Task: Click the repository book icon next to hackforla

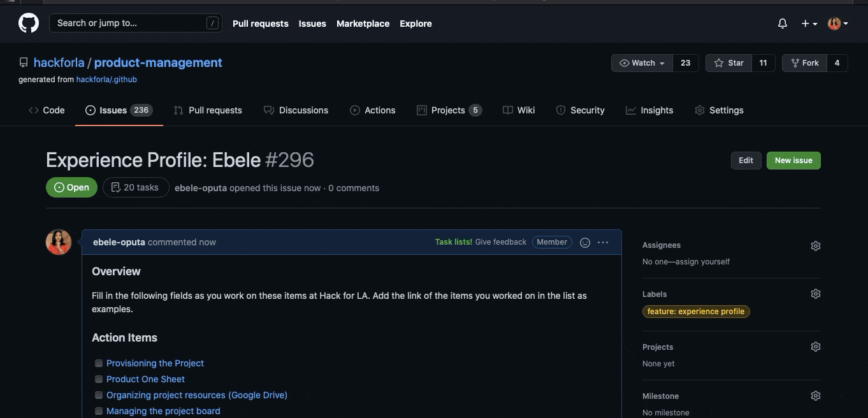Action: pos(23,62)
